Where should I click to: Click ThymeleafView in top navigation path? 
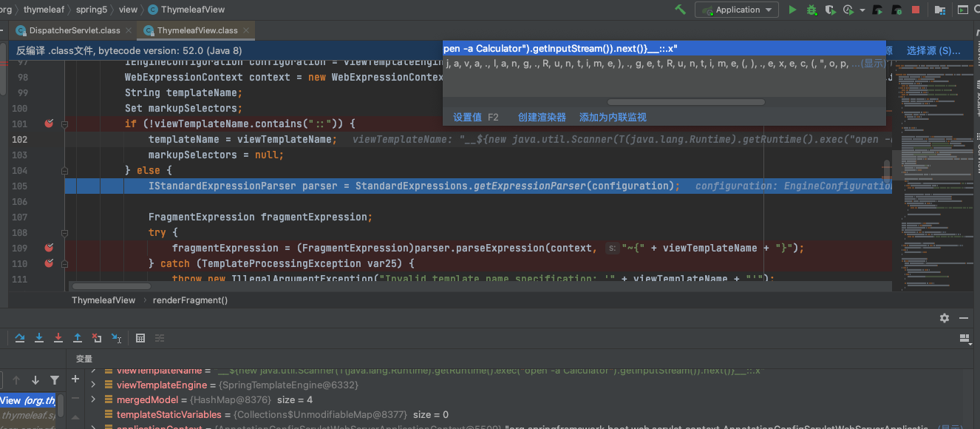[x=186, y=10]
